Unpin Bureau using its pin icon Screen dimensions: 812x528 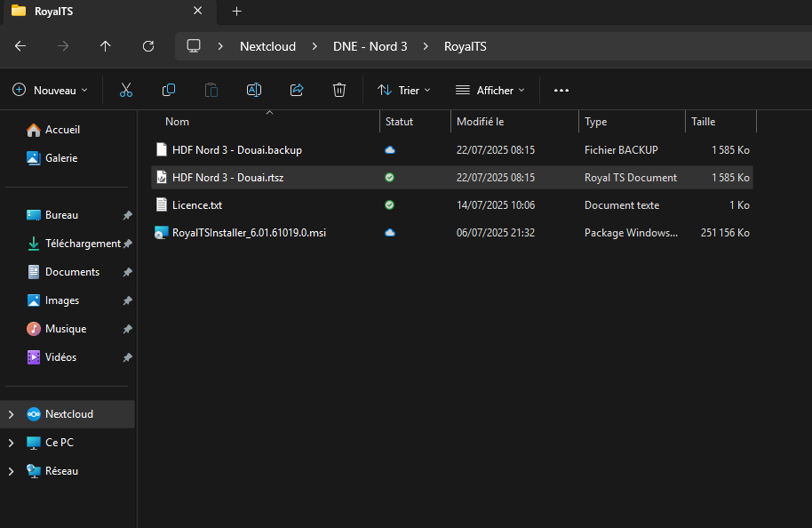pos(127,215)
